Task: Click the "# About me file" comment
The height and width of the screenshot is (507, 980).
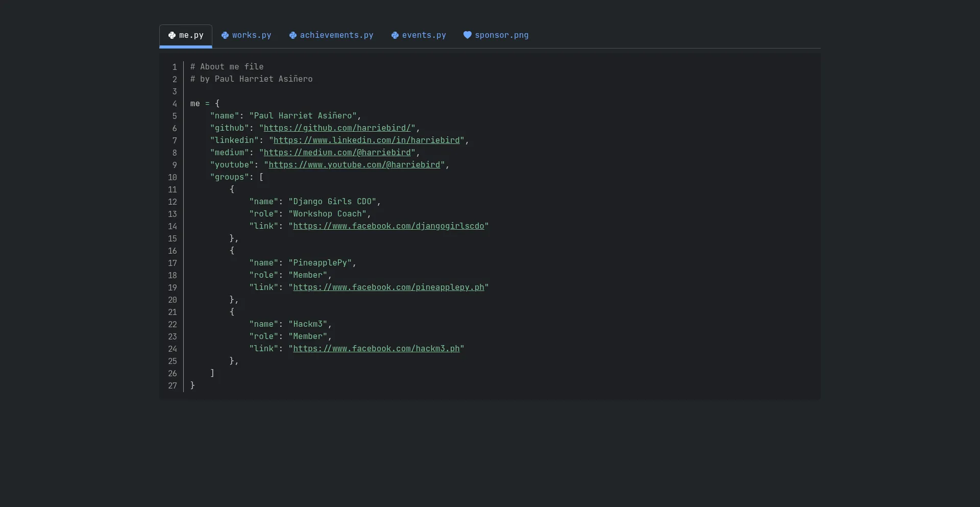Action: (x=227, y=67)
